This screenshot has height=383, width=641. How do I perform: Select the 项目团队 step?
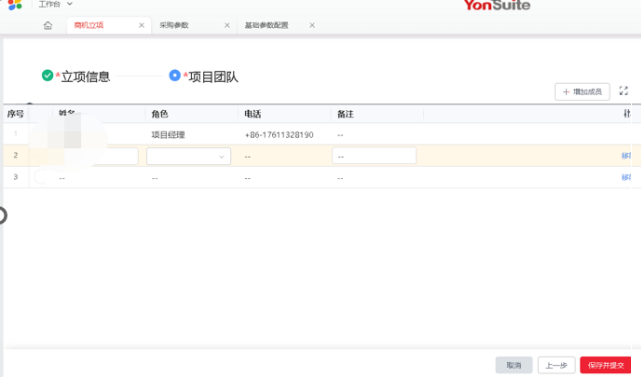[x=204, y=76]
